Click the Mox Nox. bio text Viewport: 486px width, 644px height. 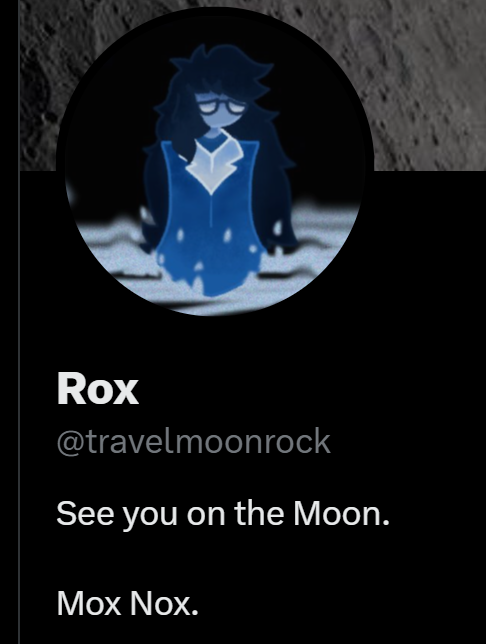point(127,603)
